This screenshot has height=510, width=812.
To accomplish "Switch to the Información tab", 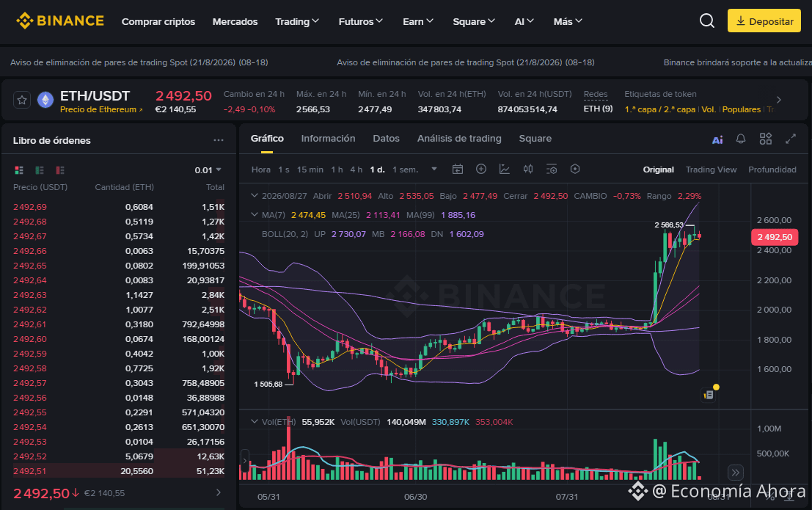I will click(329, 139).
